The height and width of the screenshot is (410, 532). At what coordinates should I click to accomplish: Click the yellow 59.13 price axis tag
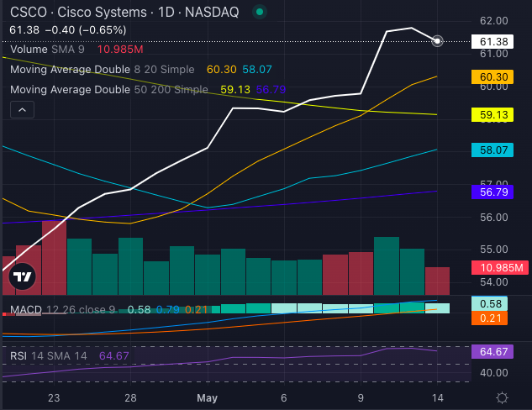492,114
